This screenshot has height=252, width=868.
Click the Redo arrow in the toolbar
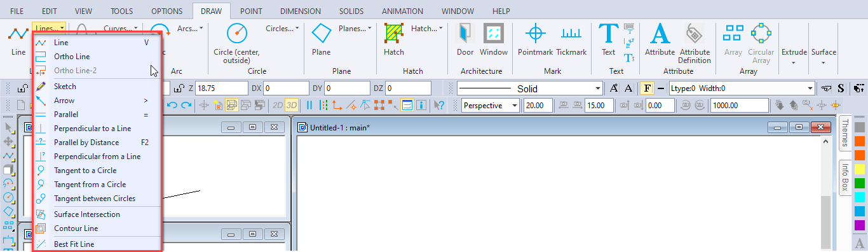186,105
